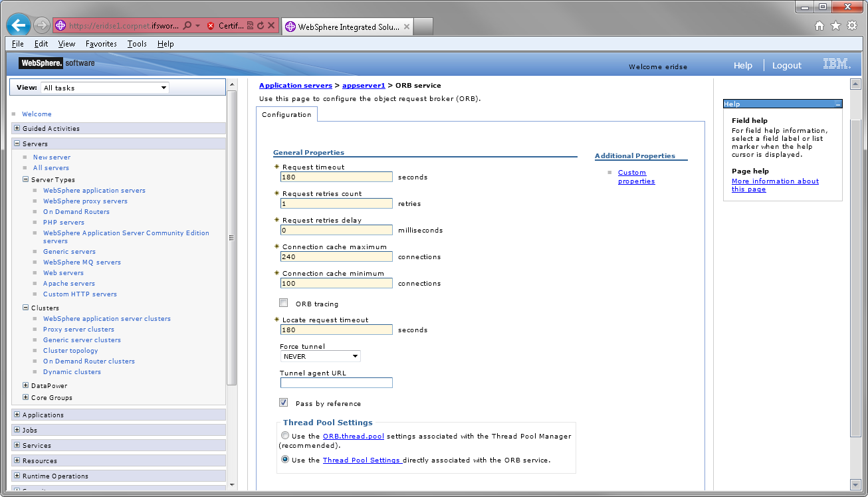Image resolution: width=868 pixels, height=497 pixels.
Task: Open WebSphere MQ servers link
Action: 82,262
